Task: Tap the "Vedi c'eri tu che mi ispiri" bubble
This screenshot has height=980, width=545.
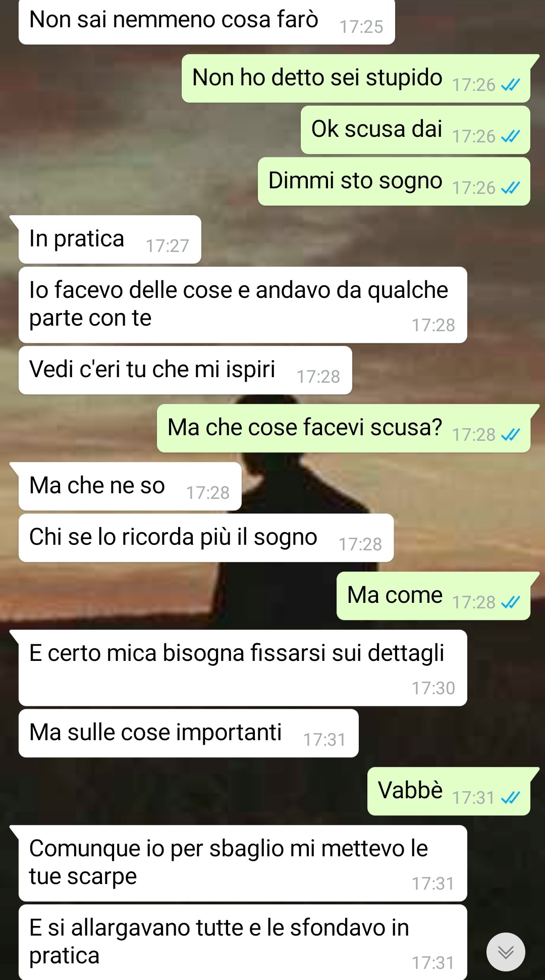Action: pyautogui.click(x=185, y=370)
